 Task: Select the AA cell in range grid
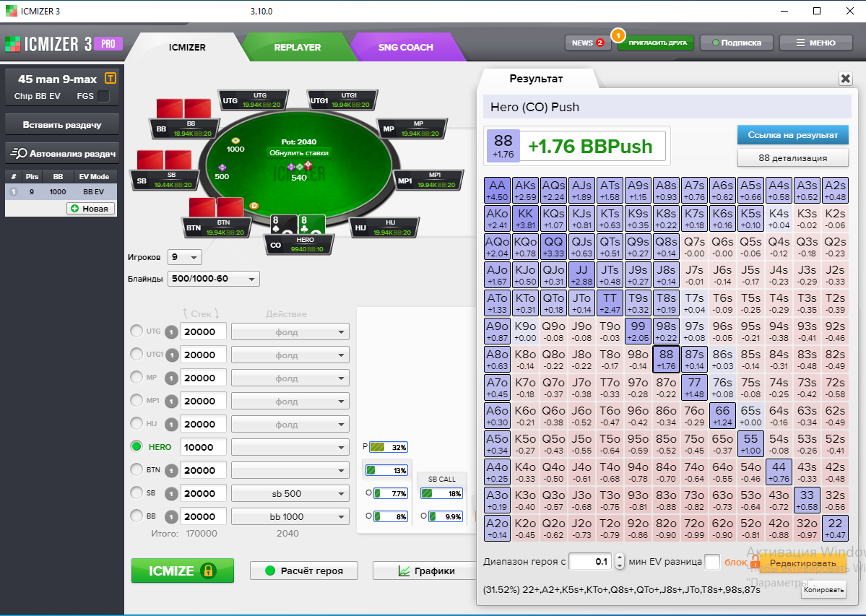(x=497, y=191)
